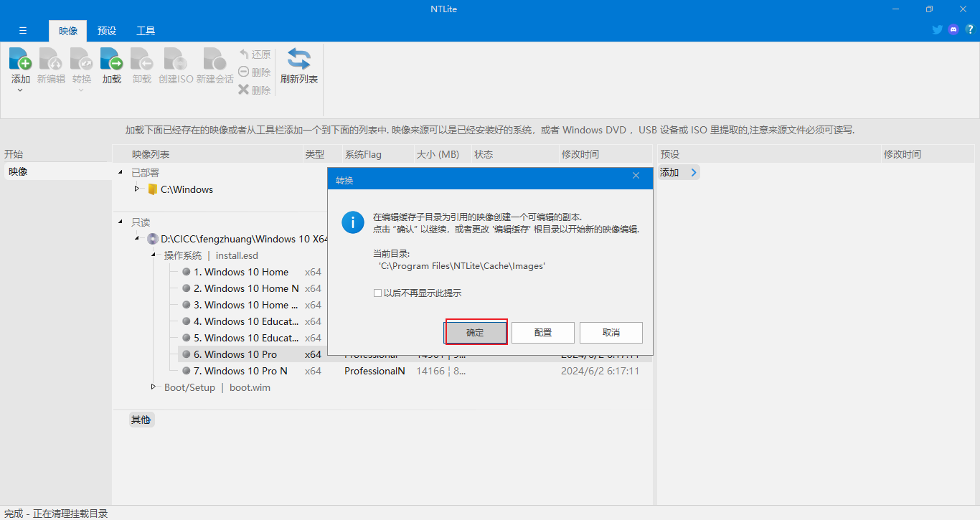
Task: Collapse the 只读 group
Action: coord(121,222)
